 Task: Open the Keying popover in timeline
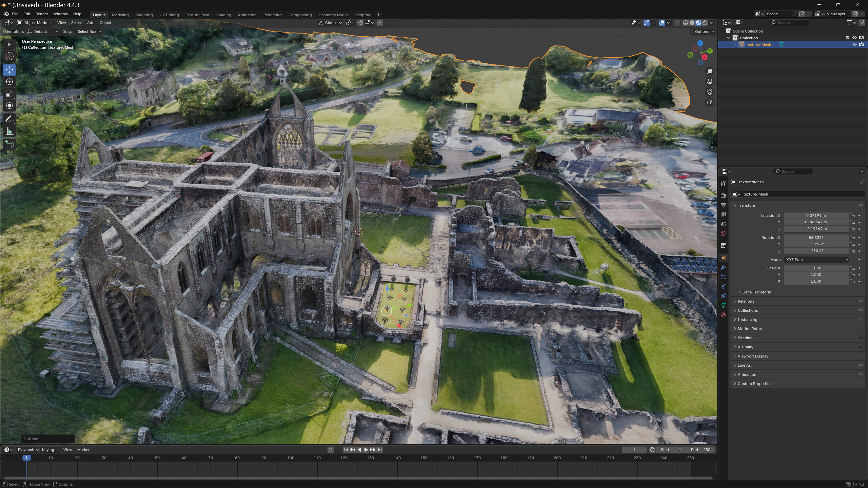click(x=50, y=450)
